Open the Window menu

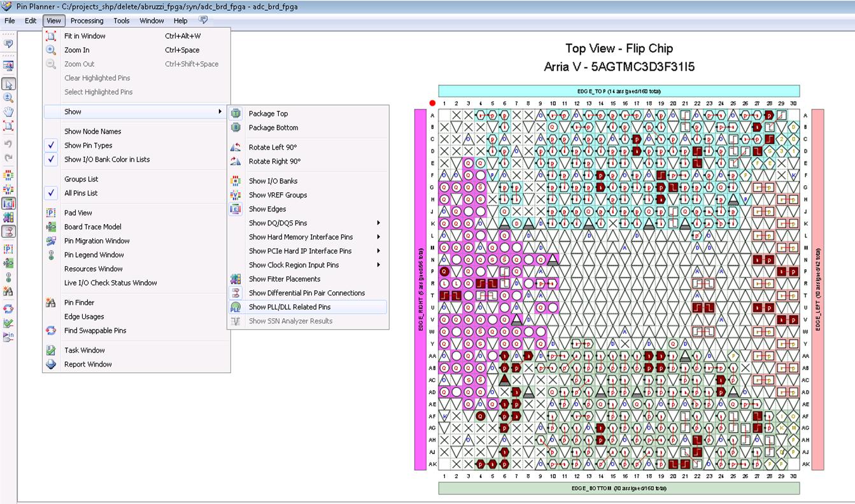point(152,20)
